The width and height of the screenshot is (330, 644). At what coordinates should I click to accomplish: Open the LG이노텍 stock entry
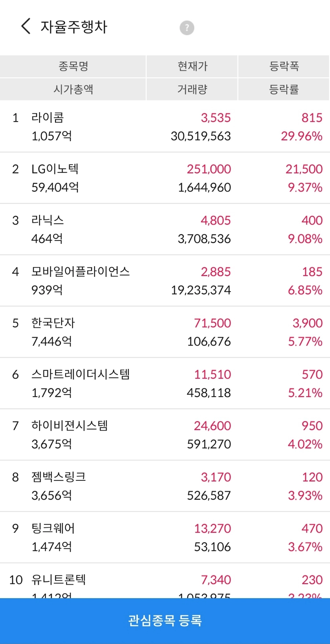coord(165,178)
